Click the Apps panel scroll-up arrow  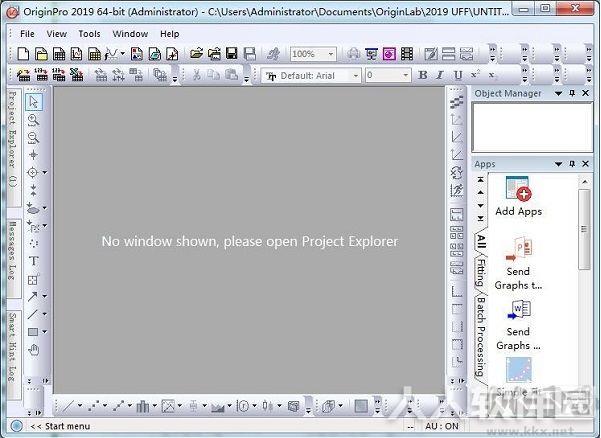(x=584, y=182)
